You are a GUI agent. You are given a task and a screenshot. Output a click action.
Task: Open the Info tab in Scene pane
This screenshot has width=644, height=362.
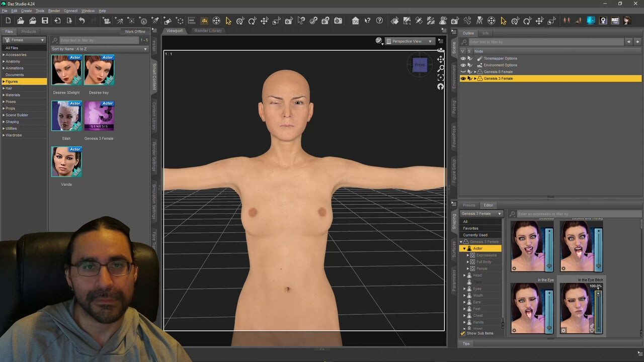coord(486,33)
